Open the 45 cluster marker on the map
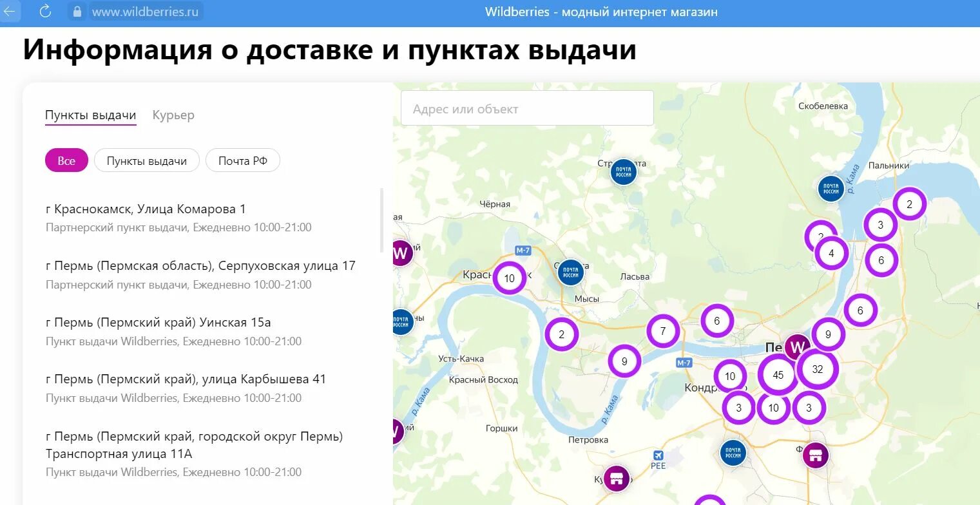The width and height of the screenshot is (980, 505). (778, 375)
